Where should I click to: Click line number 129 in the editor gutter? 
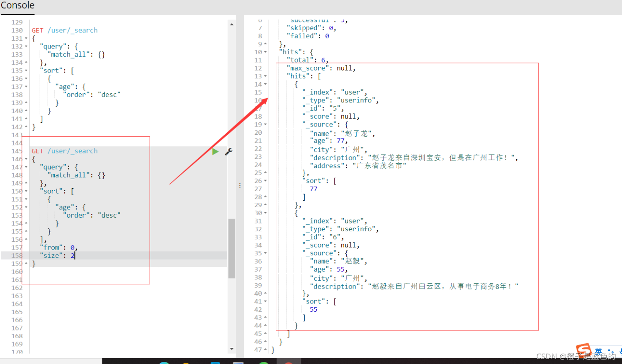[x=17, y=22]
